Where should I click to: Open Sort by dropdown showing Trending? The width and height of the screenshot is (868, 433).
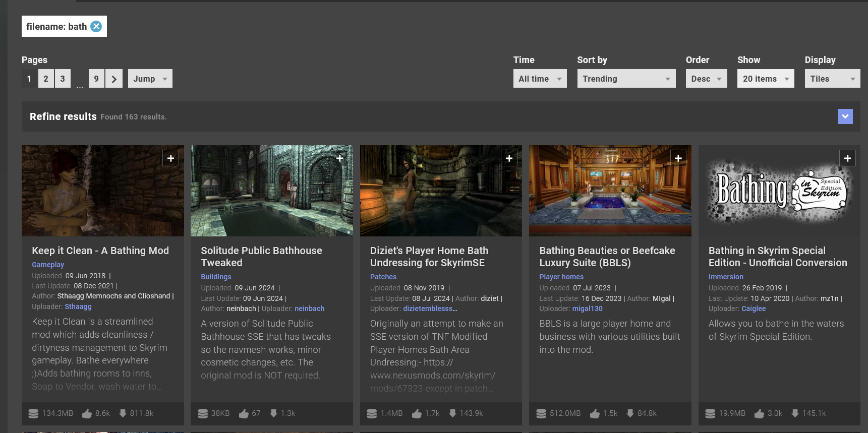(626, 79)
